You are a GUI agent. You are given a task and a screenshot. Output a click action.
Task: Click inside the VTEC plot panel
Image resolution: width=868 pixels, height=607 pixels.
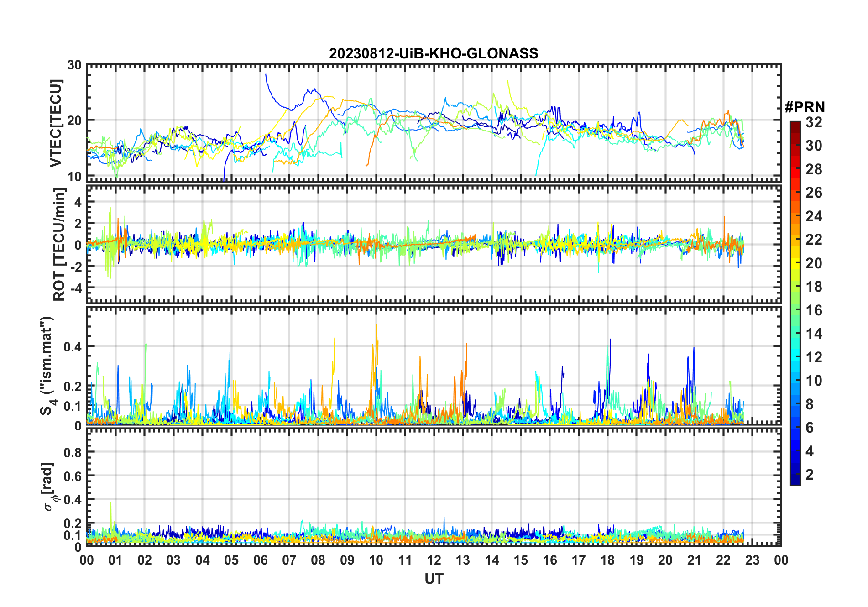(434, 123)
